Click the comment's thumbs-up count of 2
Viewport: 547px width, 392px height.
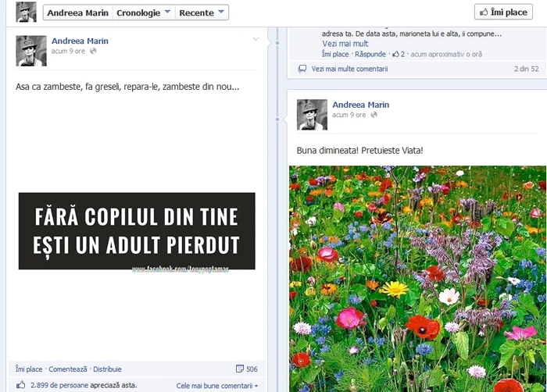point(399,54)
